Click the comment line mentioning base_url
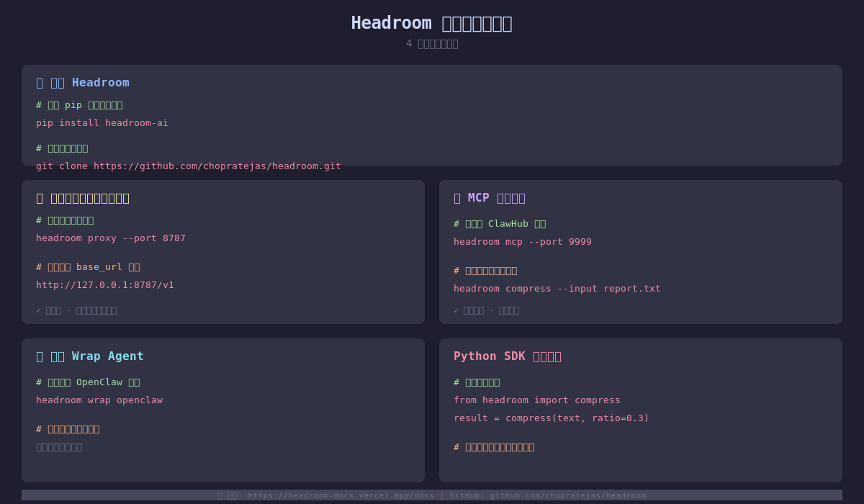This screenshot has width=864, height=504. (x=88, y=267)
